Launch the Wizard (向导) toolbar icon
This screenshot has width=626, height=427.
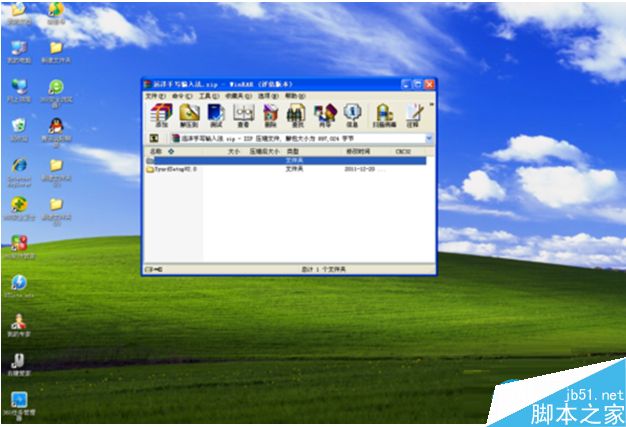(325, 115)
